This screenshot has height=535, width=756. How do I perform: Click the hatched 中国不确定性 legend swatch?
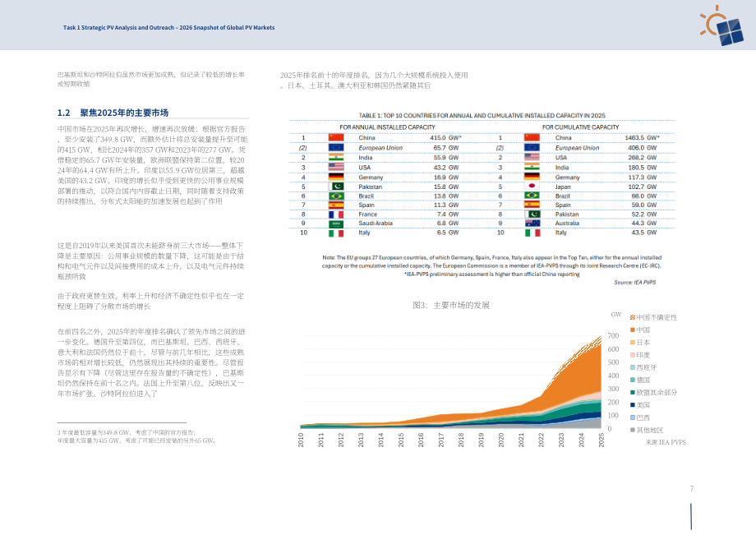coord(633,317)
